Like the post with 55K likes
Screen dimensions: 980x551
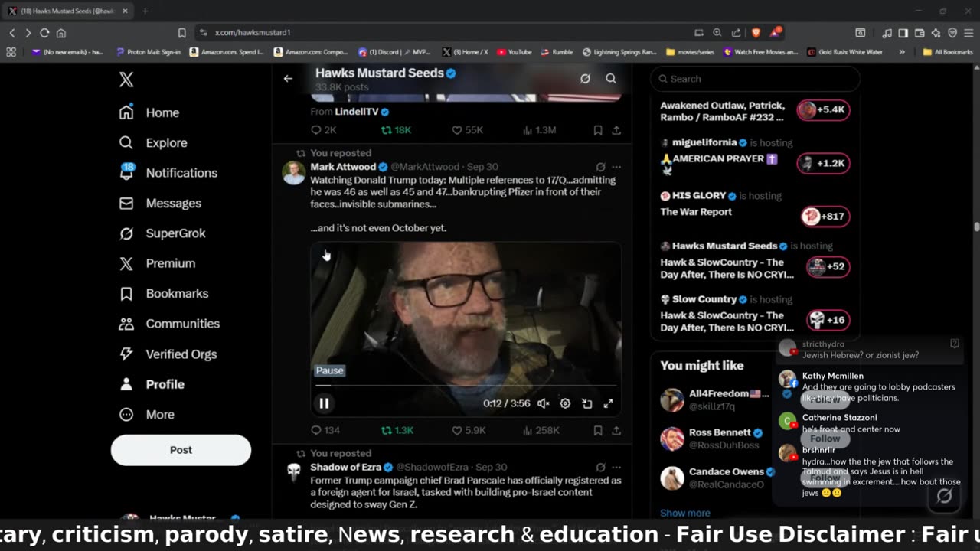point(467,130)
